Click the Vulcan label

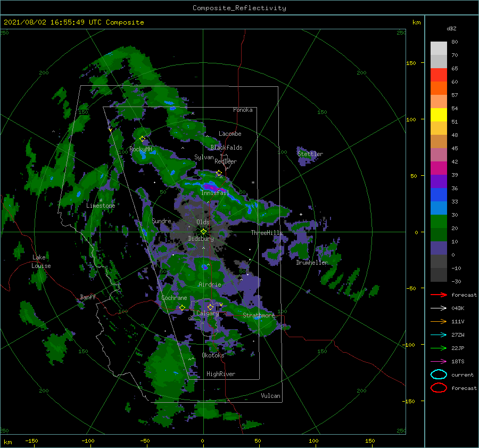(x=271, y=396)
